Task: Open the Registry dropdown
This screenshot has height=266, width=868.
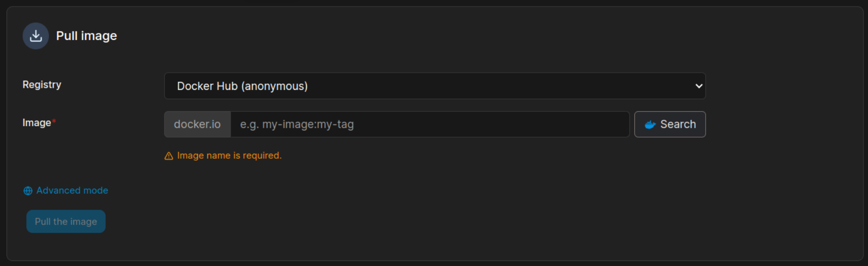Action: pos(434,86)
